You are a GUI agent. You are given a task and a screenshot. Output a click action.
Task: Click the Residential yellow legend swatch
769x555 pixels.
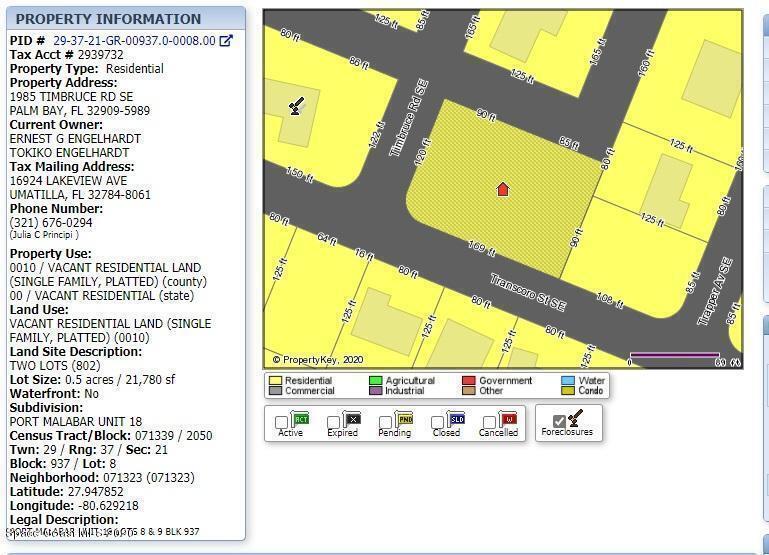[x=275, y=380]
